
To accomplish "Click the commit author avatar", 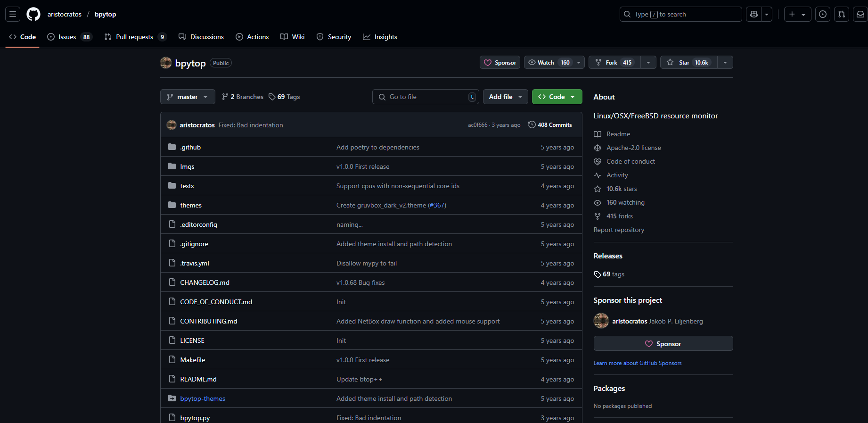I will point(172,125).
